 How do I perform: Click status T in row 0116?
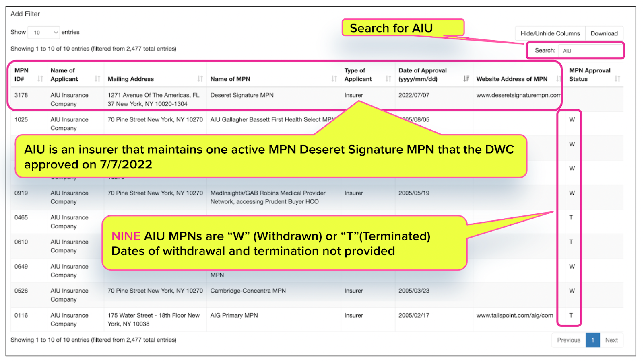[x=571, y=316]
